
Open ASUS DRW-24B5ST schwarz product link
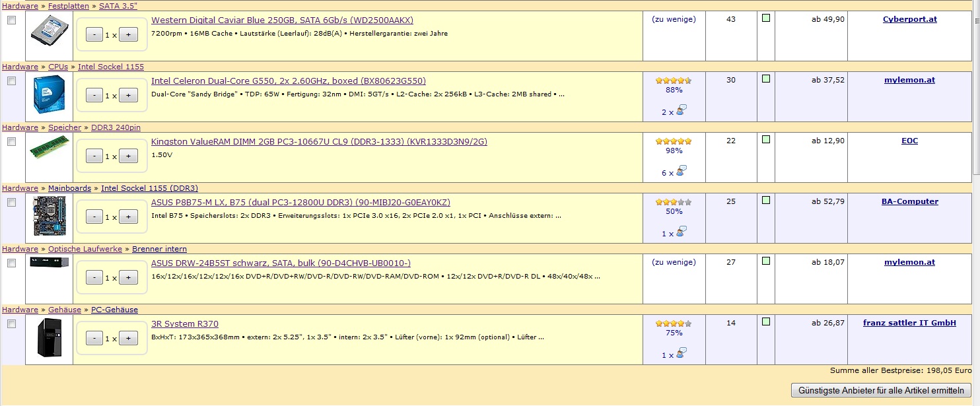tap(281, 263)
